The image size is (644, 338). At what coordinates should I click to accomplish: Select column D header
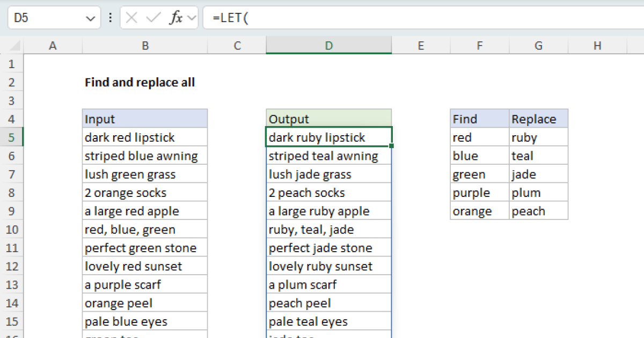tap(328, 46)
